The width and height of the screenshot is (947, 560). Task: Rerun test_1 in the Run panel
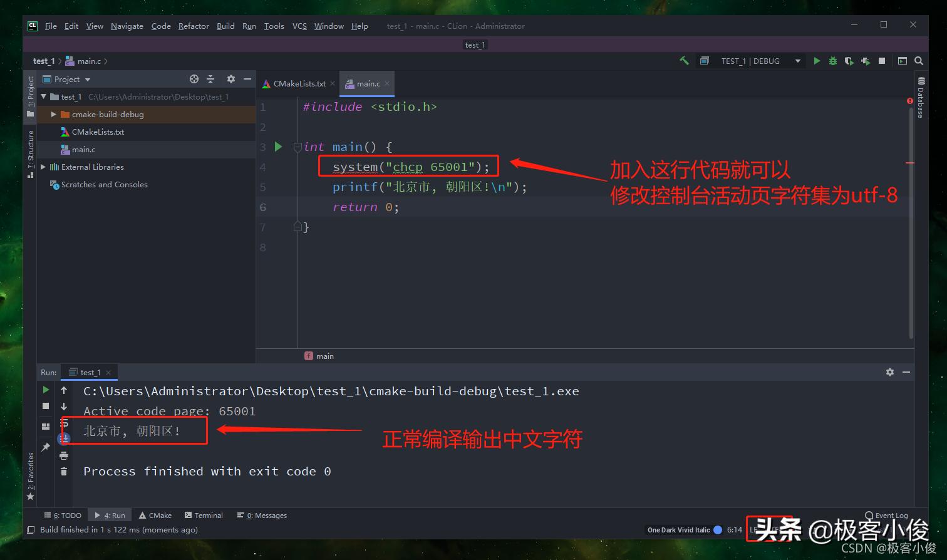(x=46, y=390)
